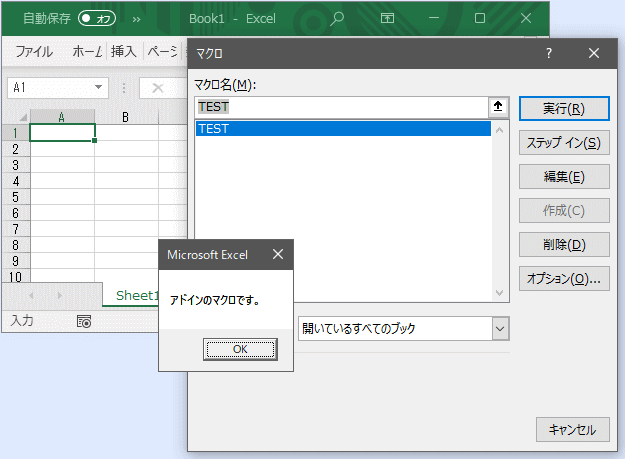
Task: Open ribbon display options icon
Action: tap(387, 18)
